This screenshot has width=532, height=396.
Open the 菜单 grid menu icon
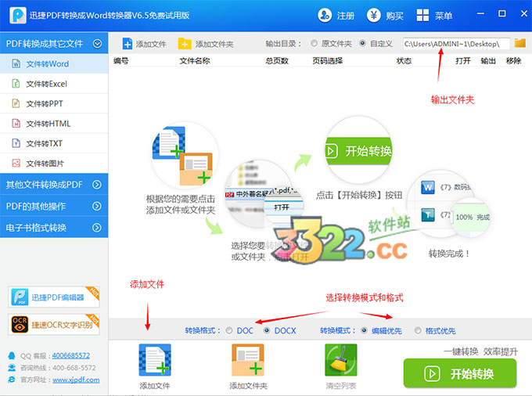tap(422, 16)
